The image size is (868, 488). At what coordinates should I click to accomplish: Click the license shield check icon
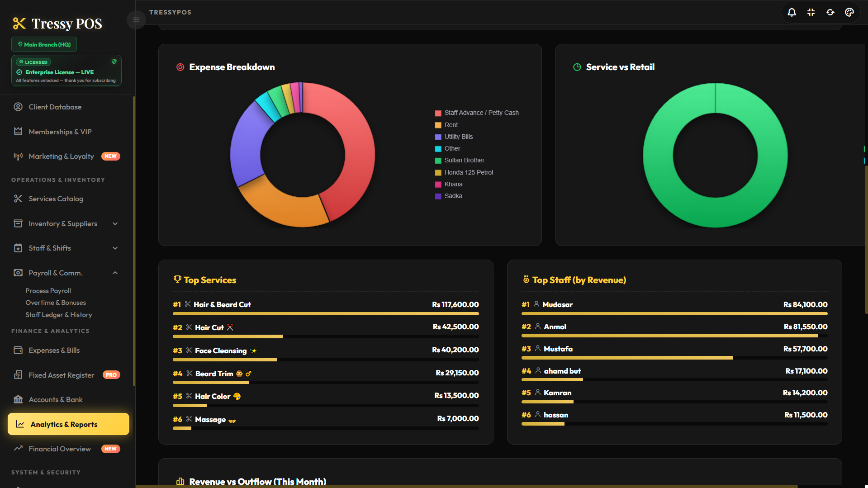[x=114, y=62]
